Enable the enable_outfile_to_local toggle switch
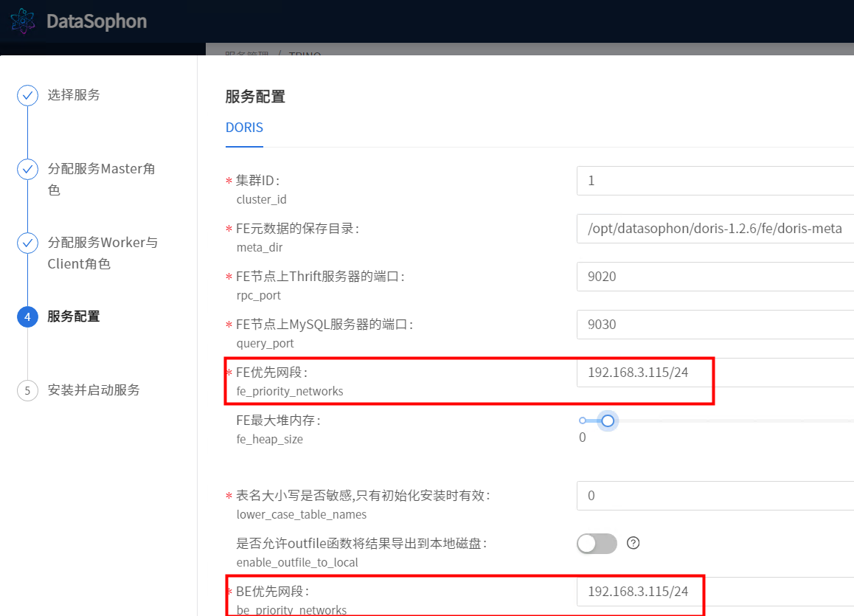Image resolution: width=854 pixels, height=616 pixels. 597,544
